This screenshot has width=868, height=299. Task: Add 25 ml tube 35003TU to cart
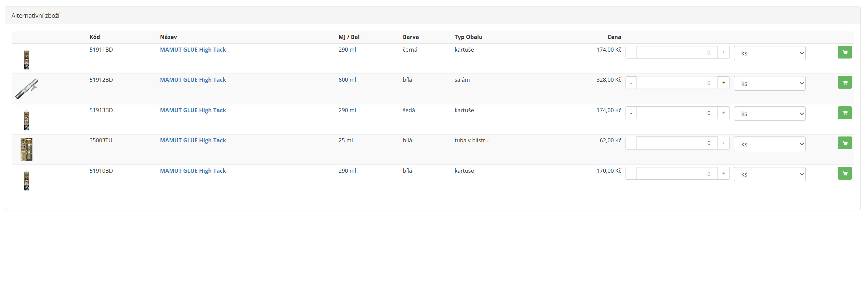(844, 143)
